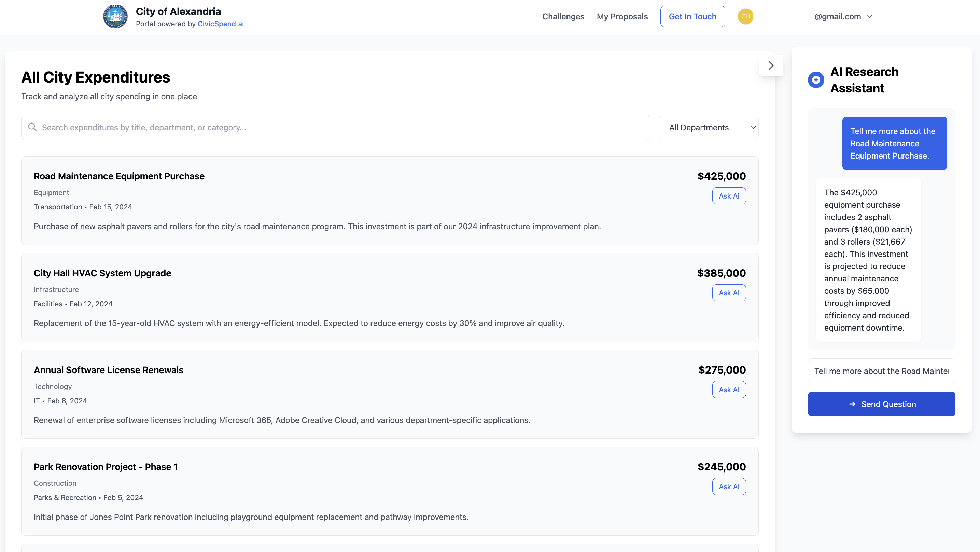Screen dimensions: 980x552
Task: Ask AI about Annual Software License Renewals
Action: [729, 390]
